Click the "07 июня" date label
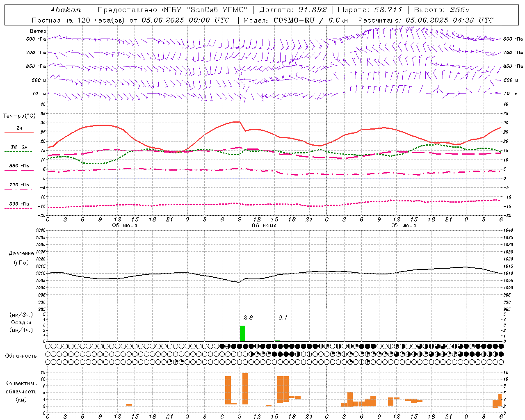This screenshot has width=525, height=420. (404, 225)
